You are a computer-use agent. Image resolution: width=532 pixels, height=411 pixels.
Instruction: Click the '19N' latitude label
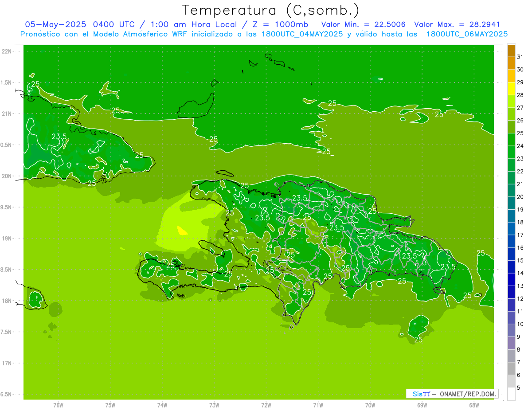[x=7, y=239]
